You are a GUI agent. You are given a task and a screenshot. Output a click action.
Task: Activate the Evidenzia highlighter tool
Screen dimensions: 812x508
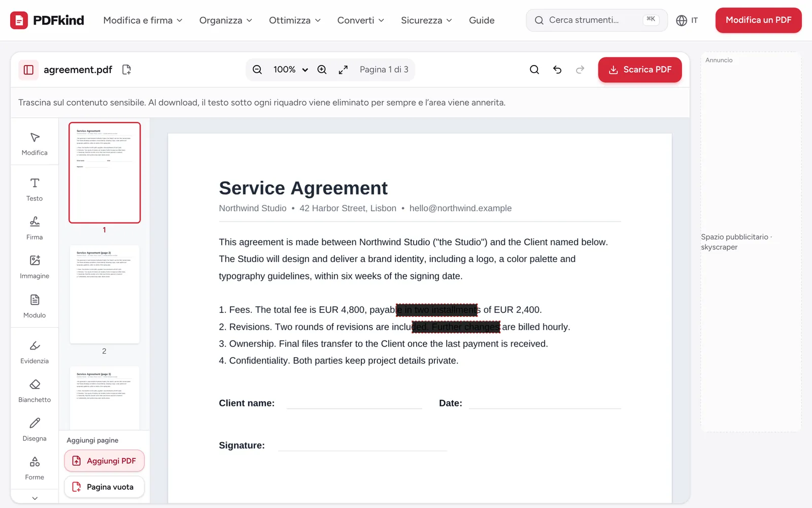tap(35, 352)
